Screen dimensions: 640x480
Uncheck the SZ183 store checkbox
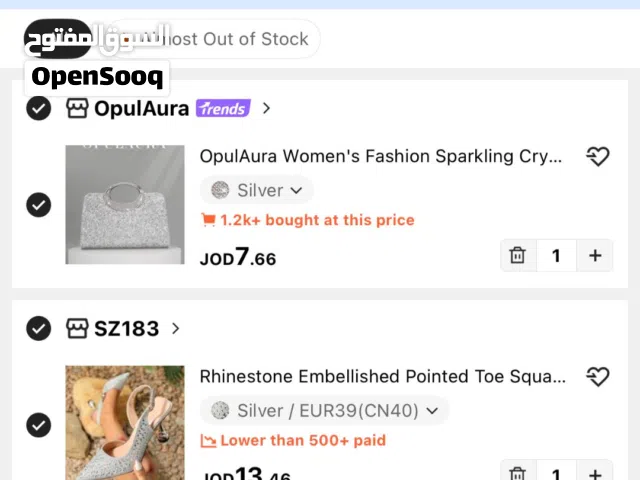[x=38, y=328]
